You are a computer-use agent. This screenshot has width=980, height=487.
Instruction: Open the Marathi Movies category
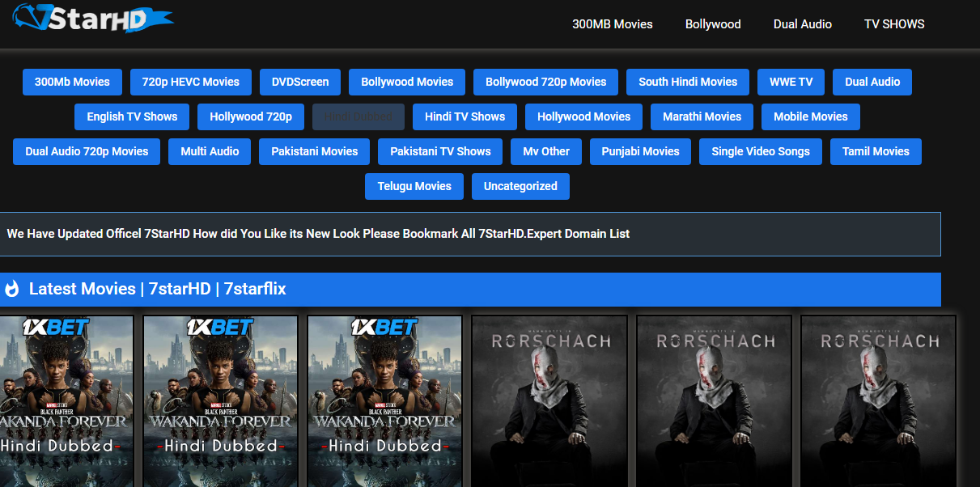tap(702, 116)
